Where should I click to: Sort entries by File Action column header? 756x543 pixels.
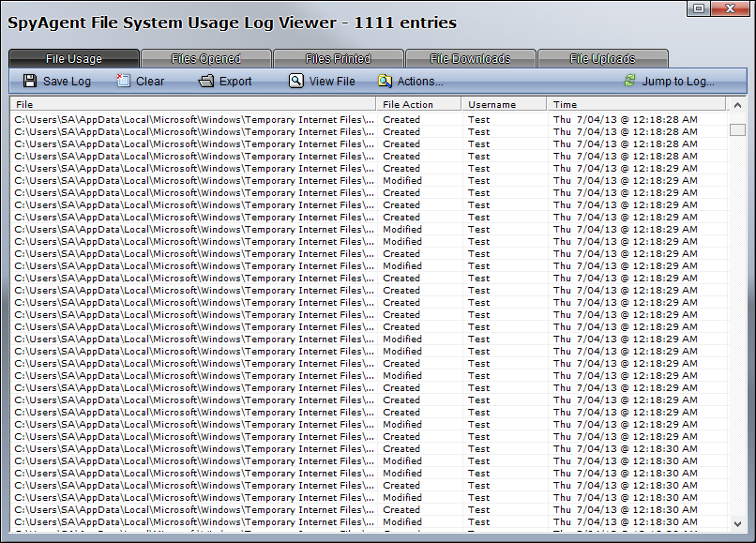[418, 105]
